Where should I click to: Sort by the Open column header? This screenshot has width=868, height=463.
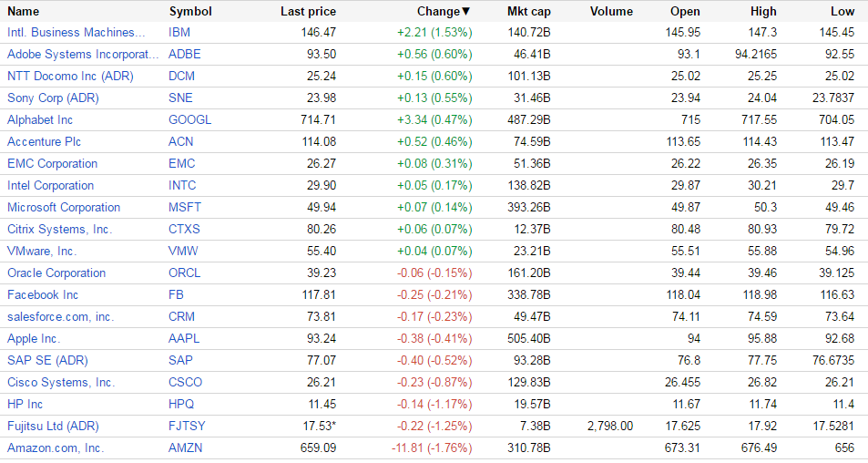point(685,12)
